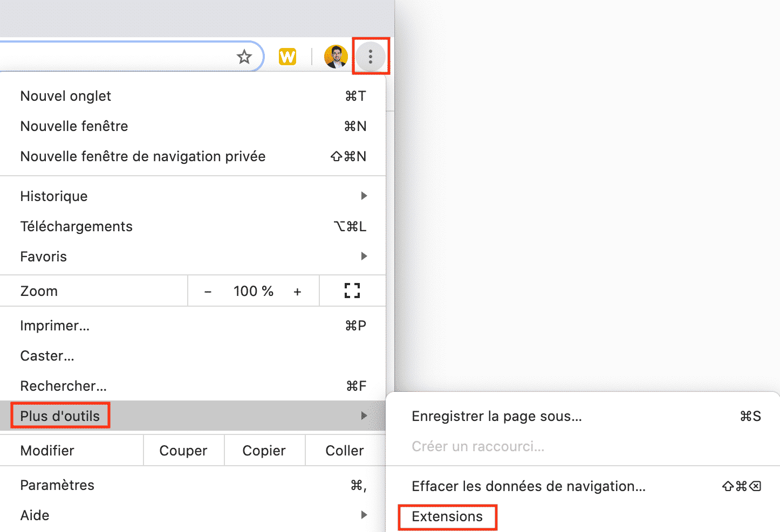The image size is (780, 532).
Task: Select Effacer les données de navigation
Action: 528,486
